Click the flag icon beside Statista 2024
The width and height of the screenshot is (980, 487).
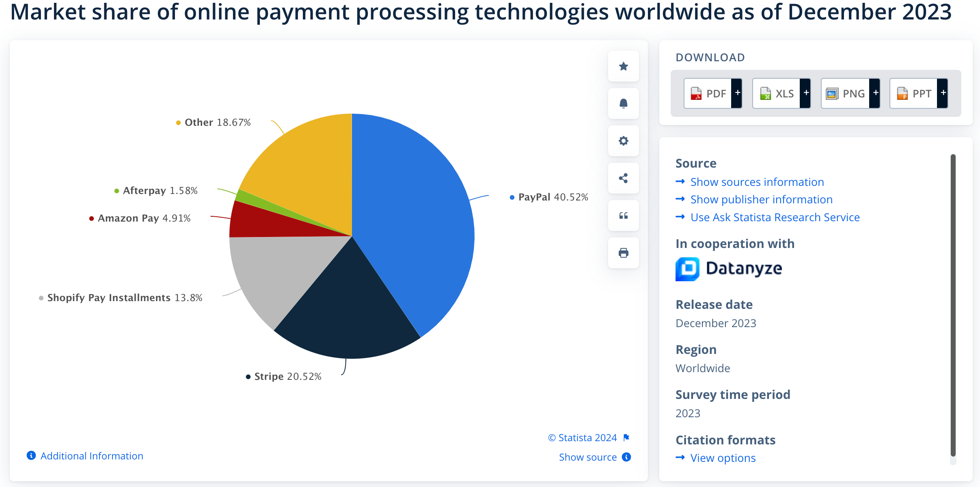(x=626, y=437)
